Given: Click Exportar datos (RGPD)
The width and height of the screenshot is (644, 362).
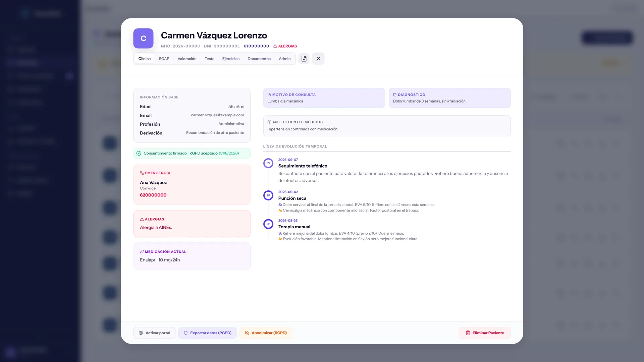Looking at the screenshot, I should click(x=207, y=333).
